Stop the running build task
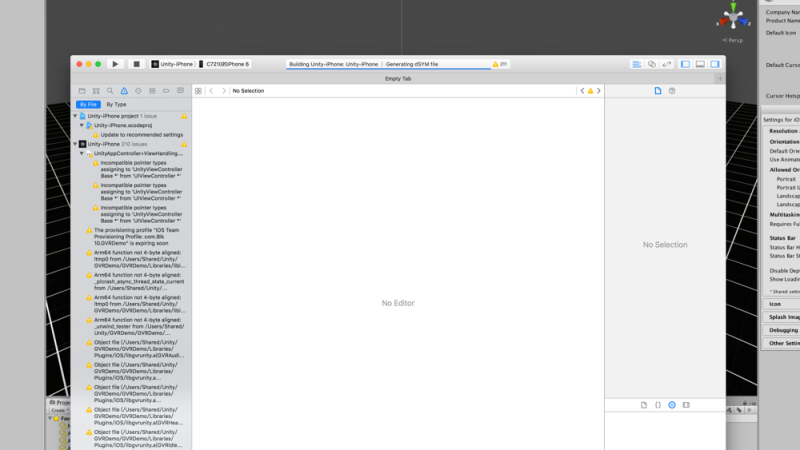The image size is (800, 450). [x=136, y=64]
